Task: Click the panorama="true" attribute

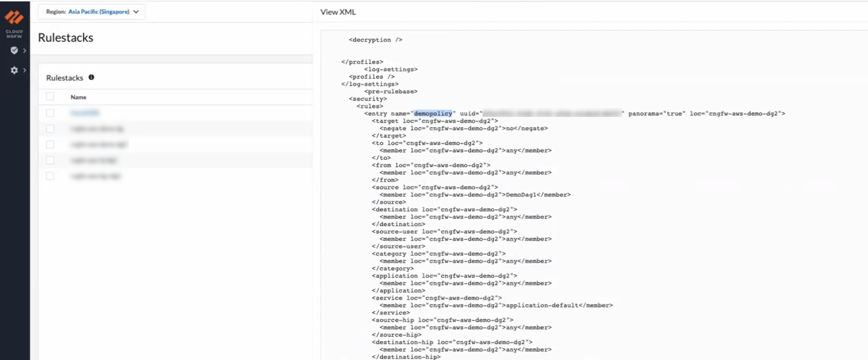Action: (657, 113)
